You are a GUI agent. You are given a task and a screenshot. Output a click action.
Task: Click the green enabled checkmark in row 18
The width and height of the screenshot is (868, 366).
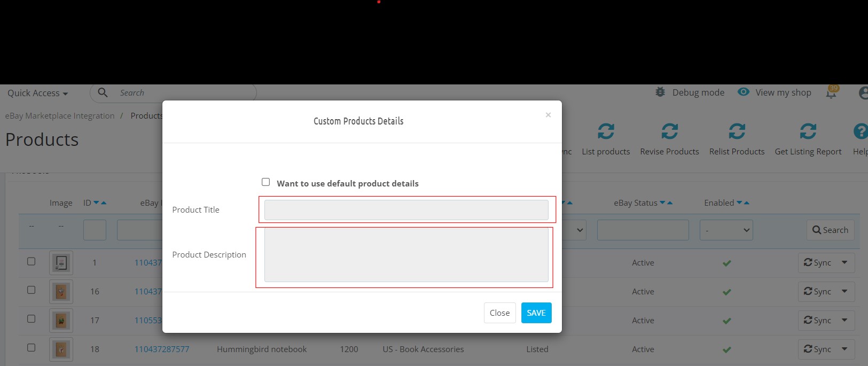[x=726, y=349]
